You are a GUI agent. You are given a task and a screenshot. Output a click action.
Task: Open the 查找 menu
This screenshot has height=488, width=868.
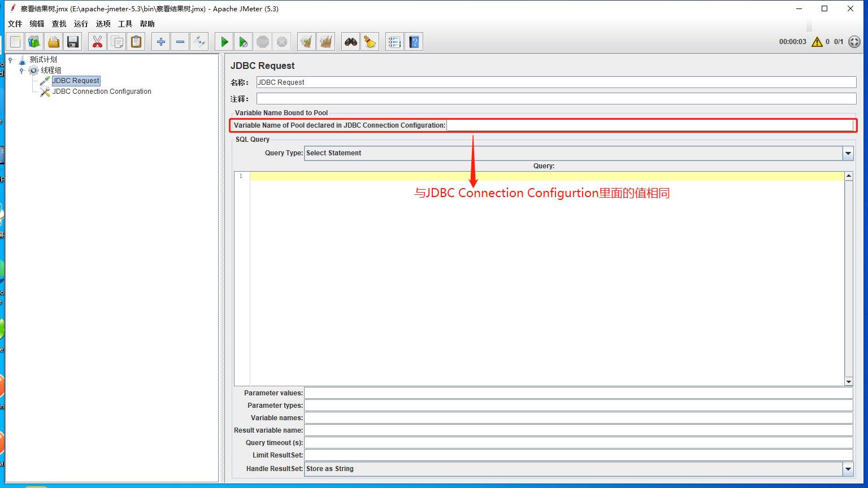[59, 24]
